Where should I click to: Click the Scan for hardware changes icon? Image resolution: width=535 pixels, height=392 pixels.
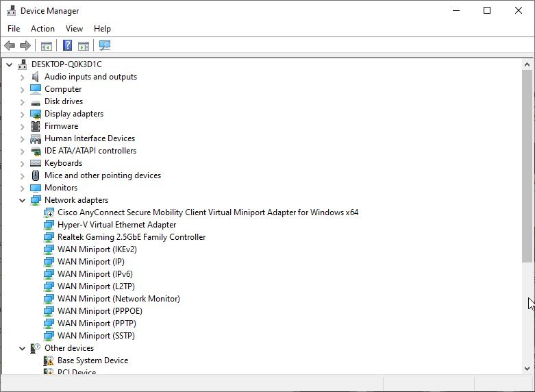point(105,45)
